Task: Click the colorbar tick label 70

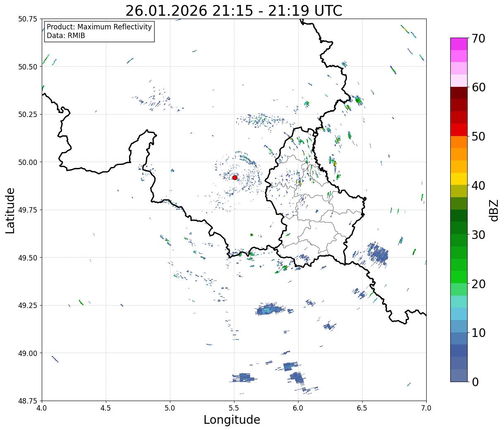Action: coord(478,38)
